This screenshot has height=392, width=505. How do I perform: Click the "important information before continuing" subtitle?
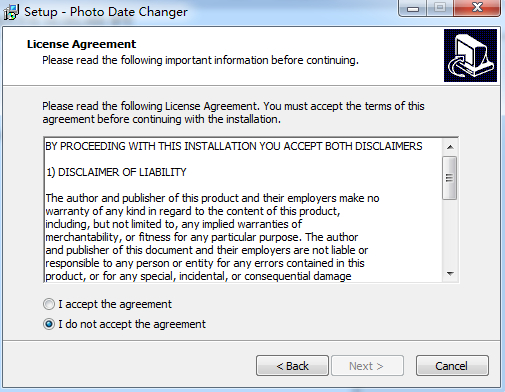[x=262, y=60]
